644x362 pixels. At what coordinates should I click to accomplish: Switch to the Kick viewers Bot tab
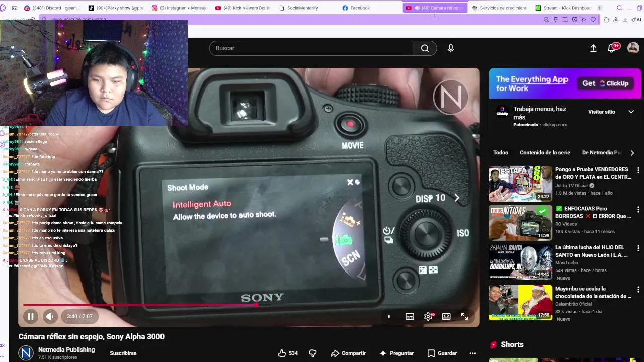point(243,8)
